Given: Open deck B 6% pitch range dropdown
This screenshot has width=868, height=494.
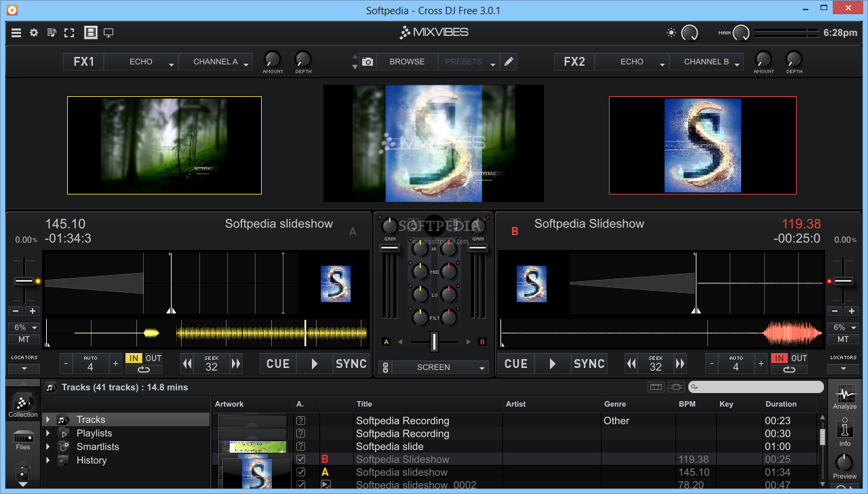Looking at the screenshot, I should pos(843,327).
